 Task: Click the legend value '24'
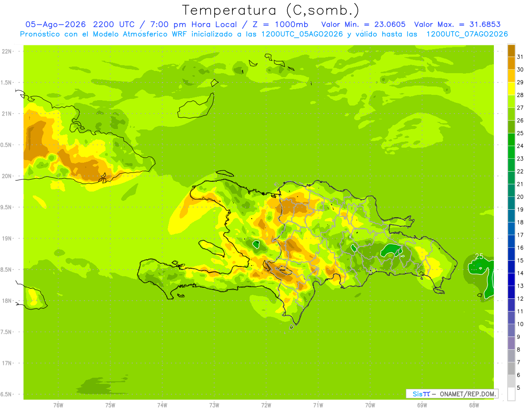pos(520,146)
